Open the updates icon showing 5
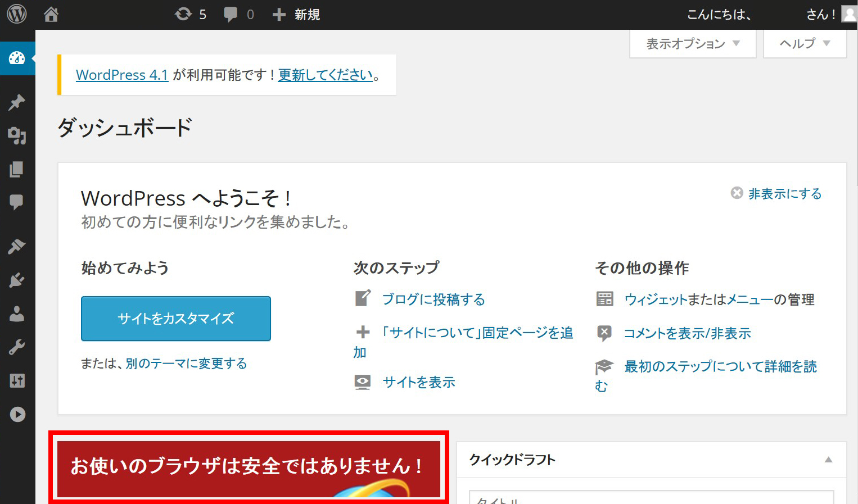858x504 pixels. click(x=191, y=14)
